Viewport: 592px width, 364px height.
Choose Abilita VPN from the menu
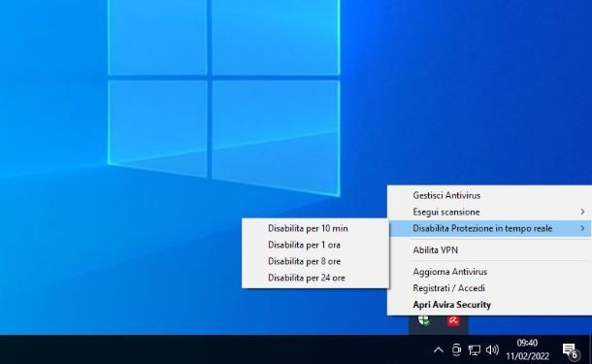[489, 250]
